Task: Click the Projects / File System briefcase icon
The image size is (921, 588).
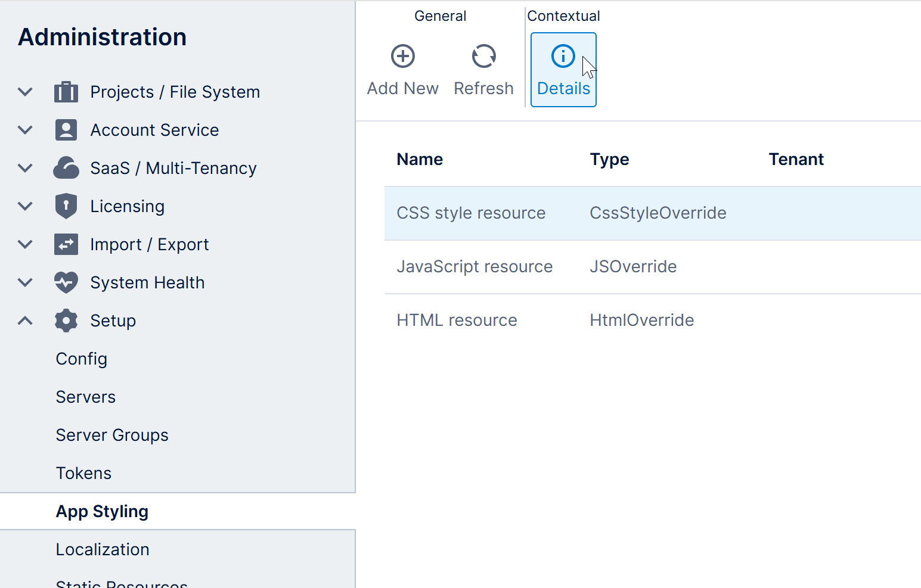Action: pyautogui.click(x=66, y=91)
